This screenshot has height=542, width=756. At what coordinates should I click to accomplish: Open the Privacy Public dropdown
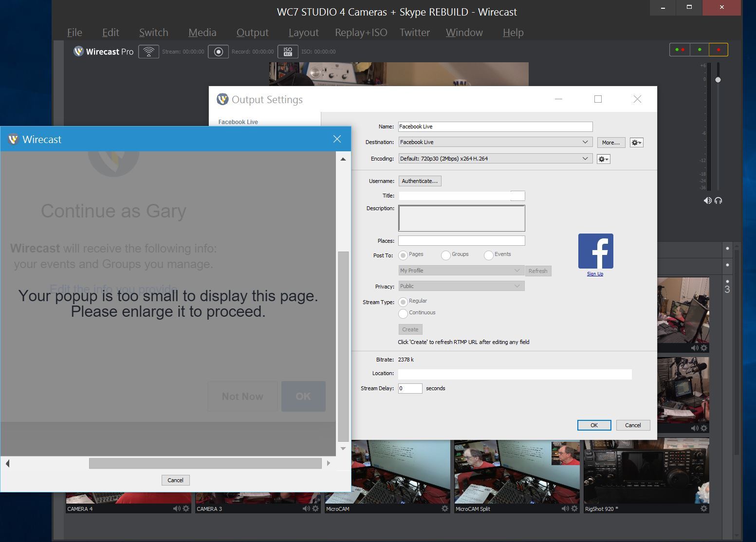click(x=461, y=286)
